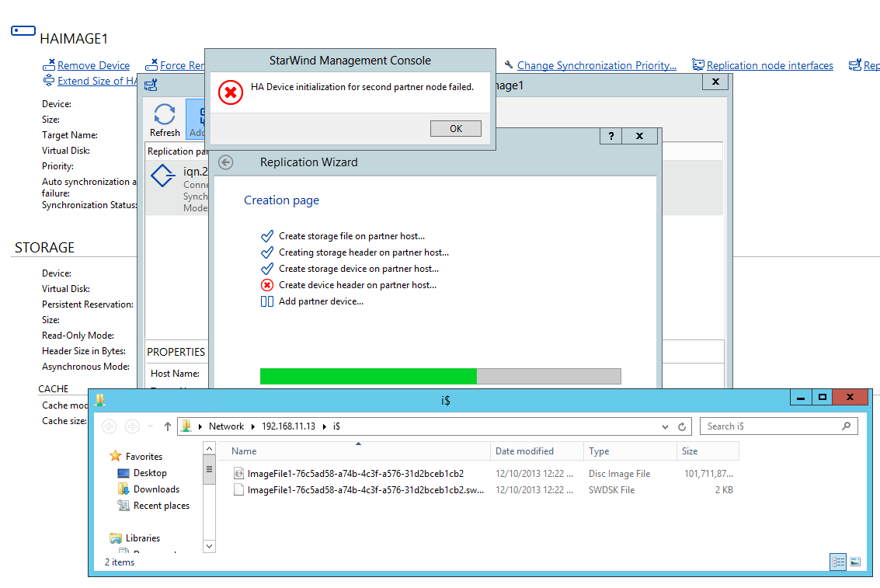The image size is (880, 588).
Task: Click 192.168.11.13 in the address breadcrumb
Action: tap(288, 426)
